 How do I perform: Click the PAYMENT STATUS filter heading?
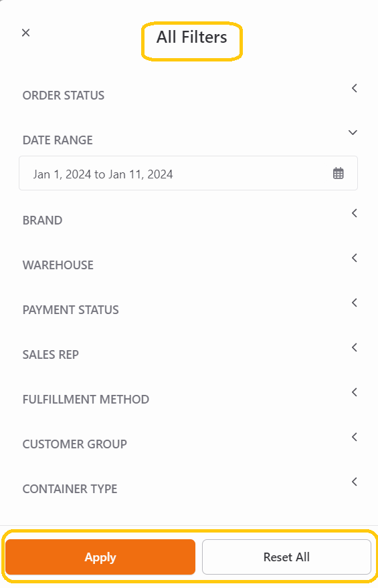70,310
